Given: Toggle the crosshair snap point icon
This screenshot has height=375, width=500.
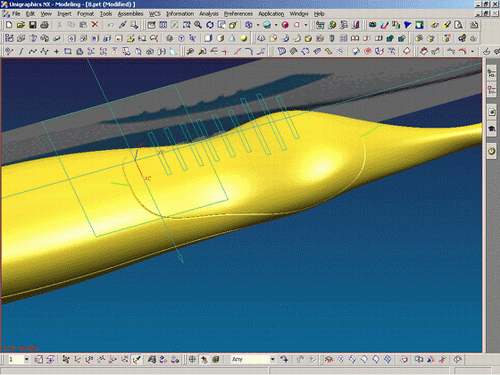Looking at the screenshot, I should (x=192, y=359).
